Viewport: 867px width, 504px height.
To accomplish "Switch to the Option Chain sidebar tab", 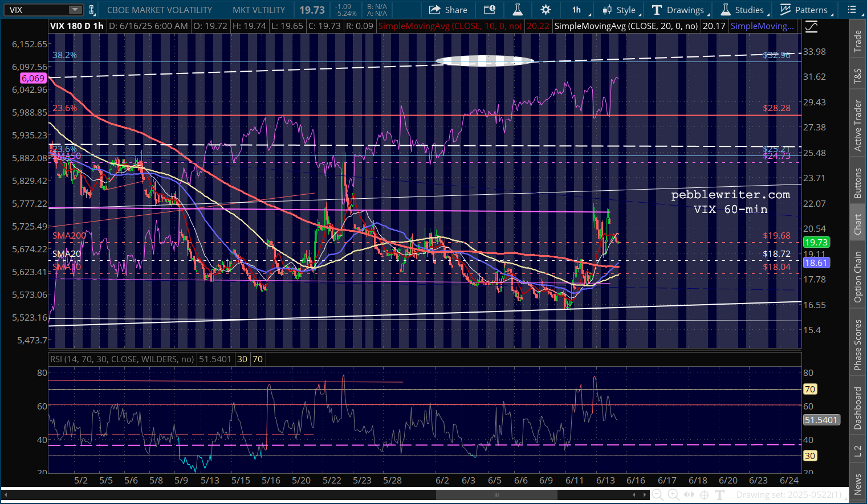I will pyautogui.click(x=857, y=277).
